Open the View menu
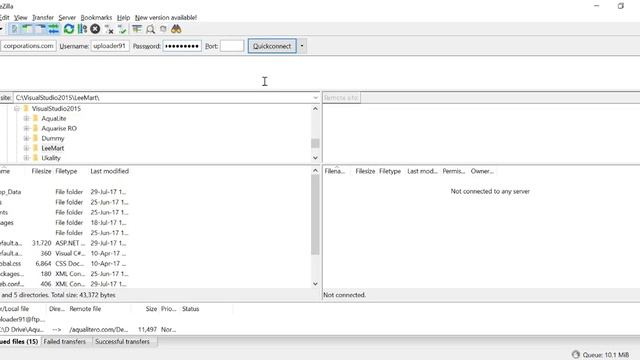This screenshot has width=640, height=360. (x=20, y=18)
